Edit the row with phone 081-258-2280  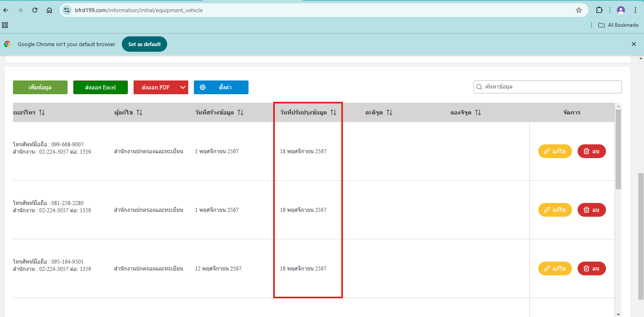tap(555, 210)
